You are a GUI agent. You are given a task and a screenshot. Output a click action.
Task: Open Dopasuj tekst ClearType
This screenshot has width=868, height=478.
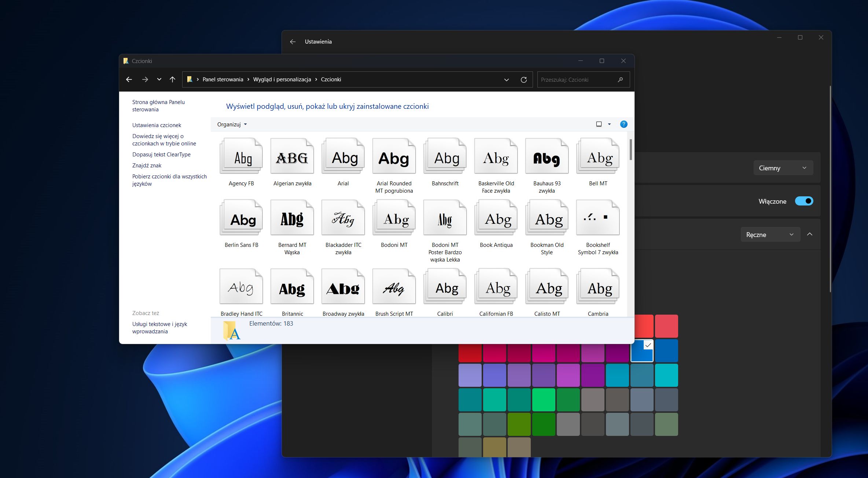click(161, 154)
